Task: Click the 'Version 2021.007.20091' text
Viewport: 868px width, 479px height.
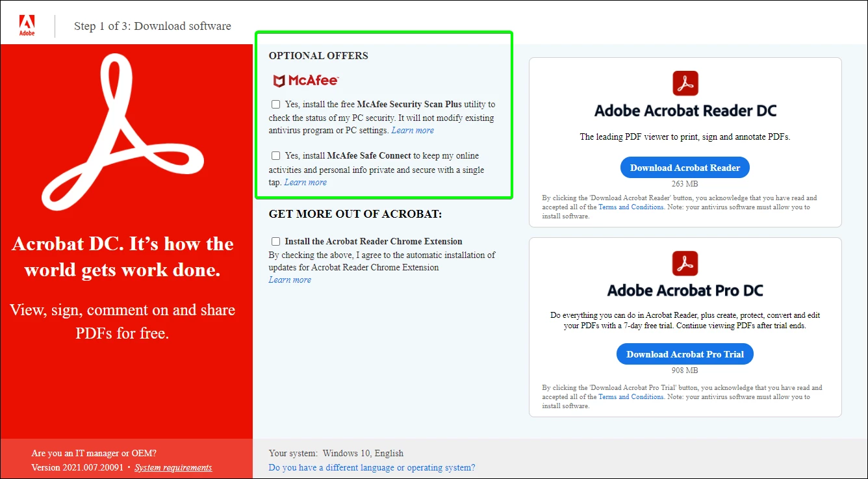Action: pyautogui.click(x=77, y=467)
